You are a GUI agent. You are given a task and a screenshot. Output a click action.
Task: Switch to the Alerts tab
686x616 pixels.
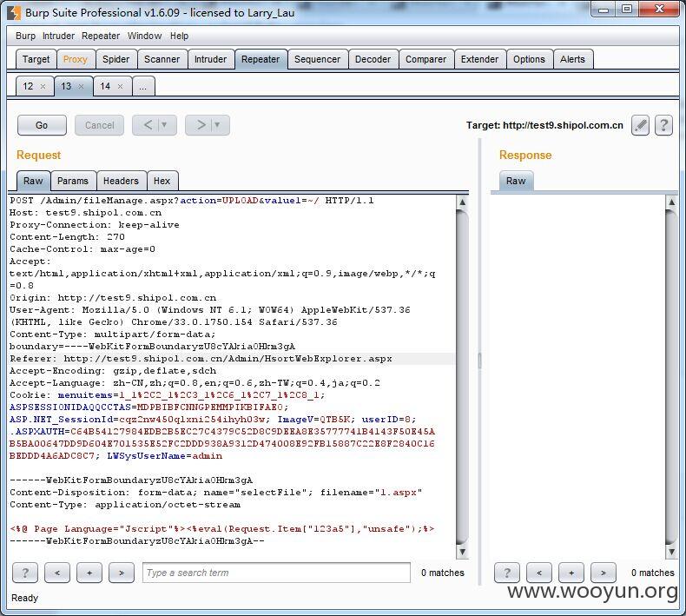[572, 60]
